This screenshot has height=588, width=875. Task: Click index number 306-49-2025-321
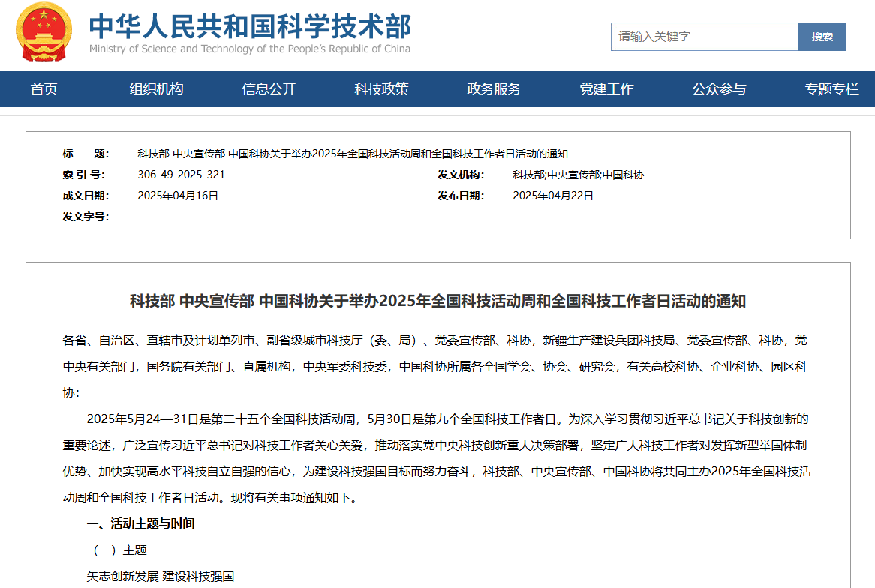tap(181, 175)
